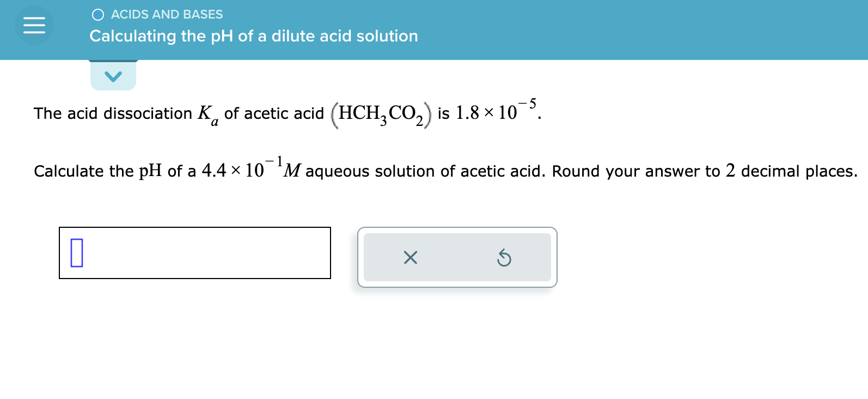Select the lesson title Calculating the pH
Image resolution: width=868 pixels, height=399 pixels.
click(253, 36)
